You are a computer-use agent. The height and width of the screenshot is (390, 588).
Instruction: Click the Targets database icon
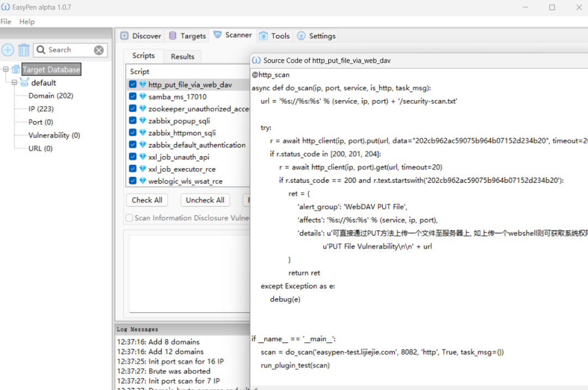click(173, 36)
